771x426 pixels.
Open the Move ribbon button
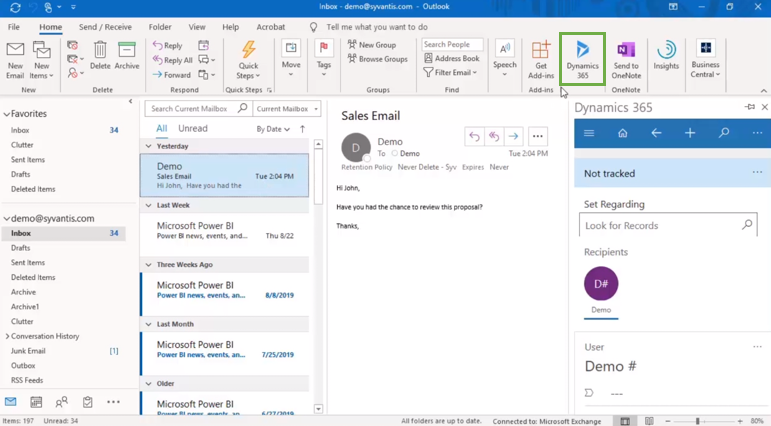click(291, 59)
